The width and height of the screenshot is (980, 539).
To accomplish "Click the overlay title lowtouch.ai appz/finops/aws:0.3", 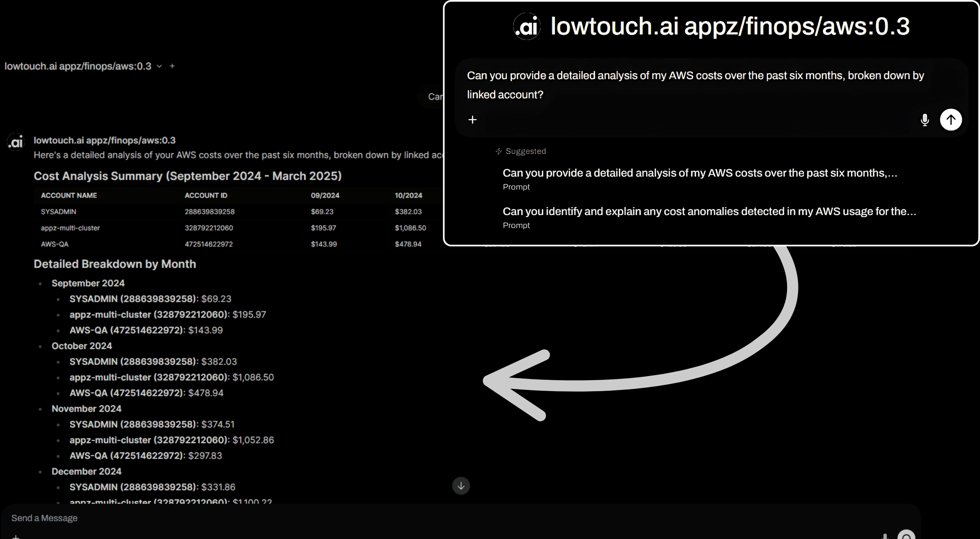I will pyautogui.click(x=730, y=26).
